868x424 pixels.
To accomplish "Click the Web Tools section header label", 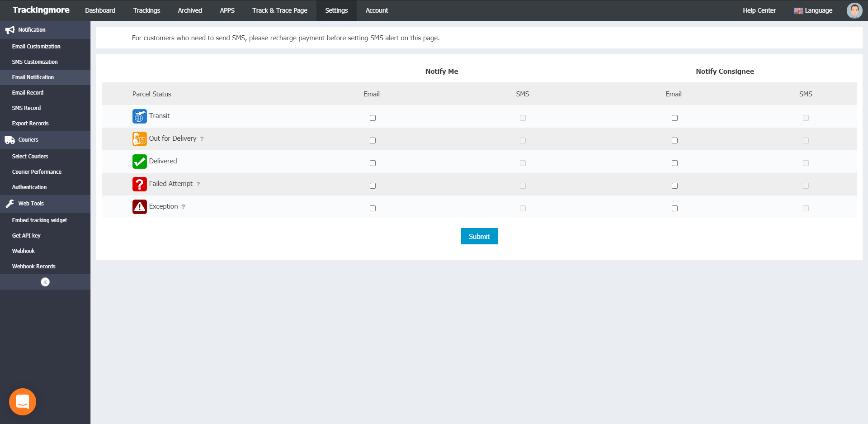I will pyautogui.click(x=31, y=204).
